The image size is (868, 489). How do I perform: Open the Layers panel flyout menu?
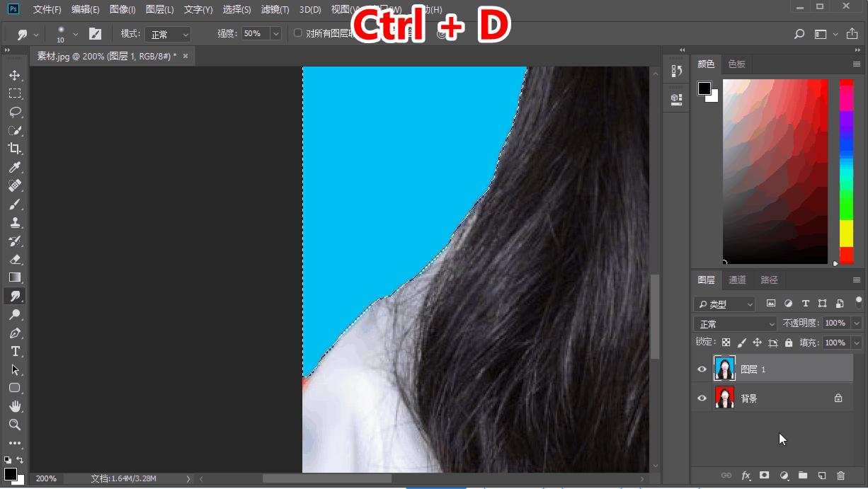[857, 280]
